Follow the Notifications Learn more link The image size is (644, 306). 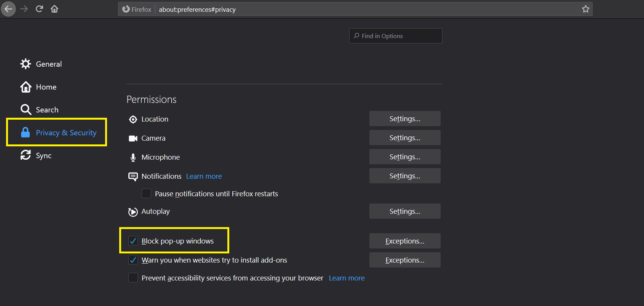click(x=204, y=176)
